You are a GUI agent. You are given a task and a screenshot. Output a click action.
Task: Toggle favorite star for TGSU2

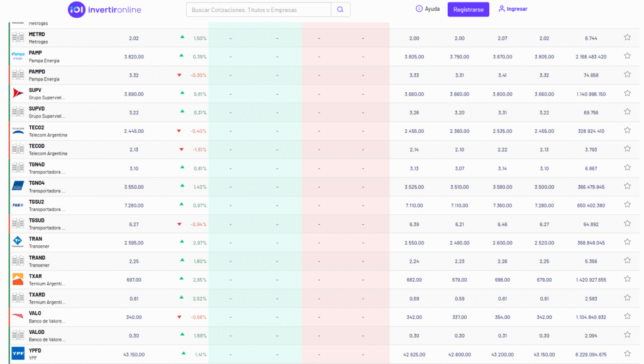tap(627, 204)
